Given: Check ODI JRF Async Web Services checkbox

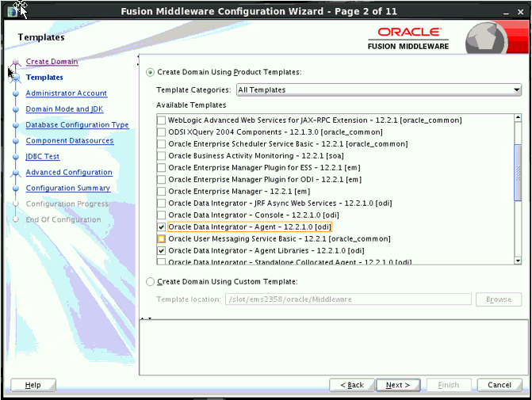Looking at the screenshot, I should (162, 203).
